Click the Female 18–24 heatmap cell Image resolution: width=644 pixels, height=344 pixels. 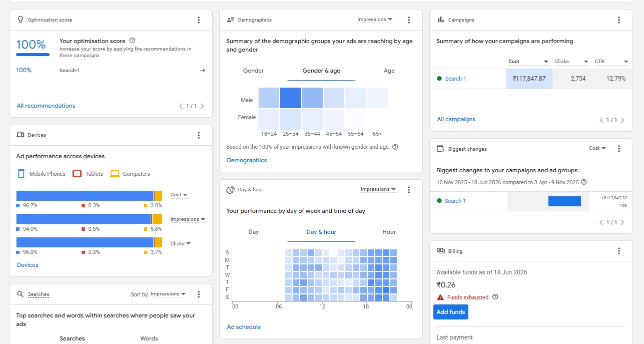point(269,119)
